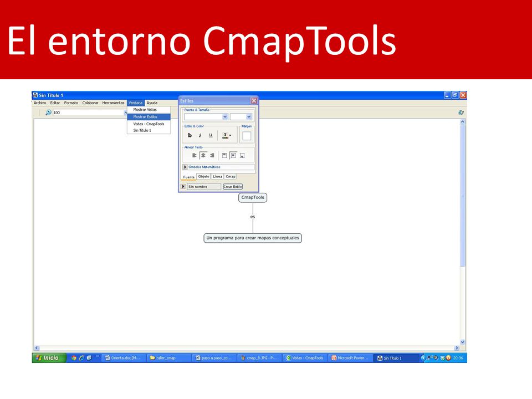Click the system tray clock
Screen dimensions: 532x399
pos(458,358)
